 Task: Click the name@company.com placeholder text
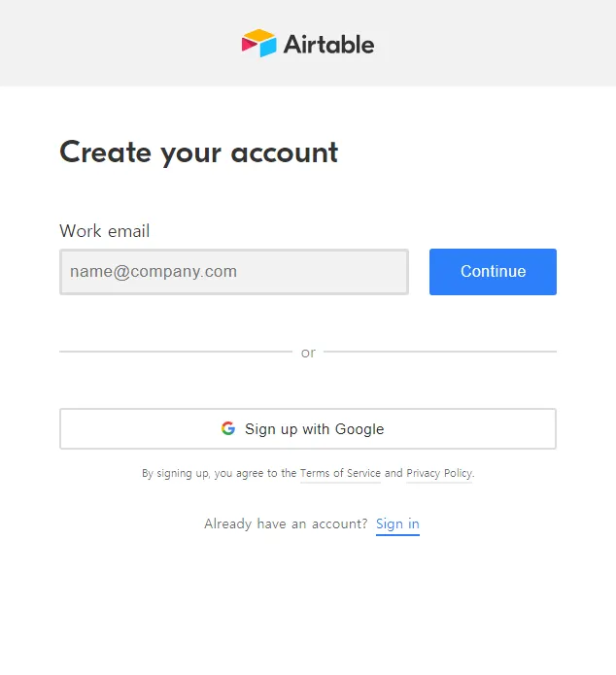coord(154,272)
